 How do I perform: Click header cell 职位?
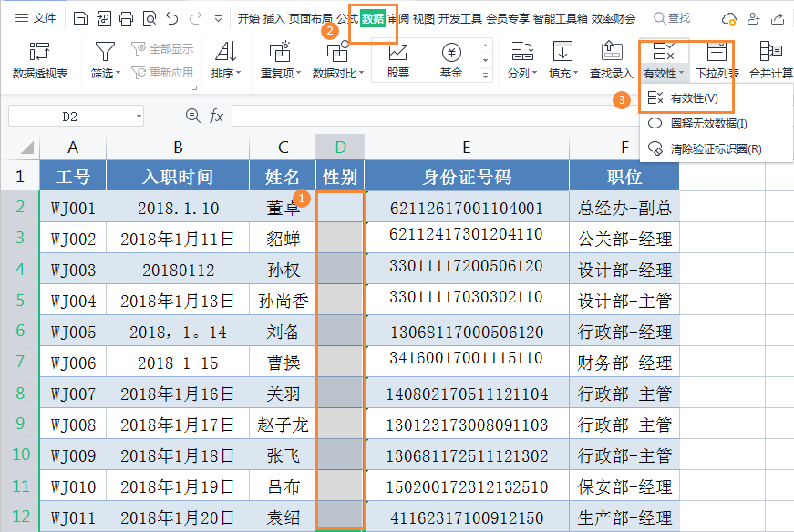point(624,177)
